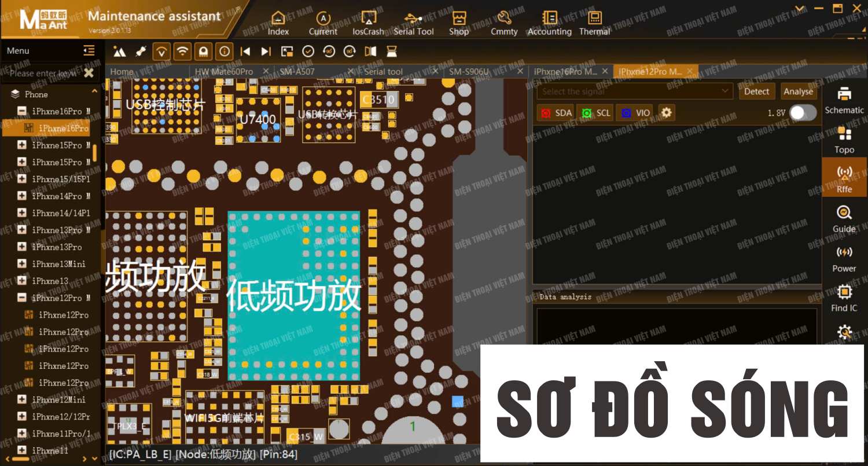This screenshot has width=868, height=466.
Task: Select the green SCL signal swatch
Action: tap(586, 113)
